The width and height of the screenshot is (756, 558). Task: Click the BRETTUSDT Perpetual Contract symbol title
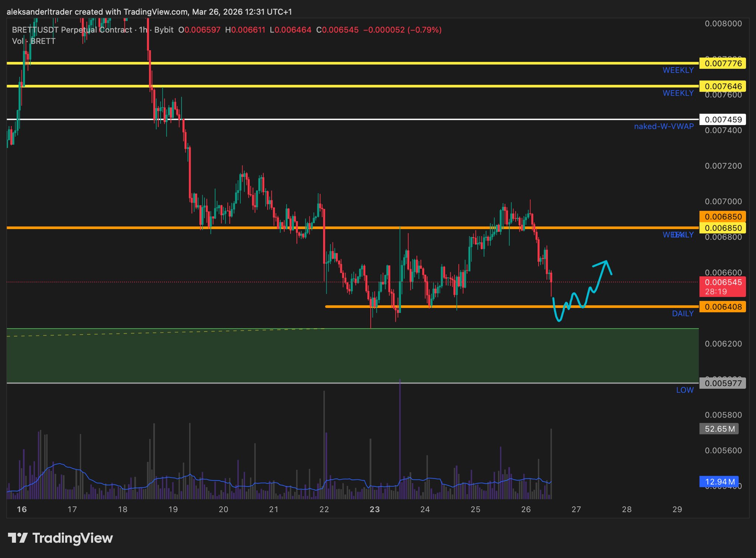72,30
